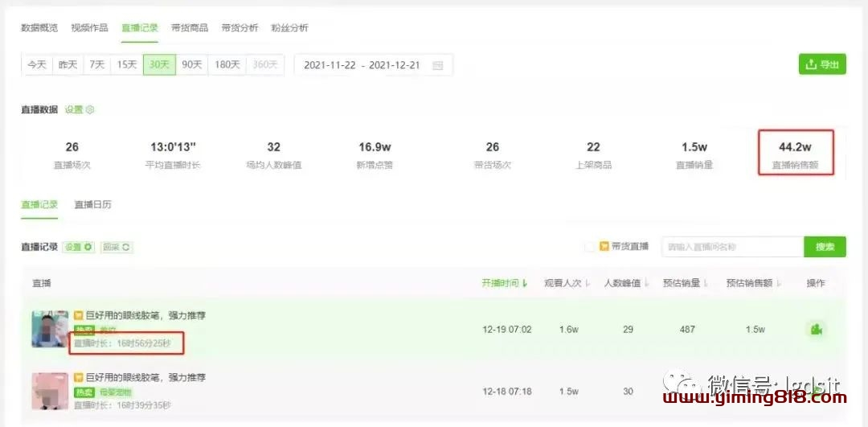Click the video camera icon in first row
The width and height of the screenshot is (868, 427).
click(x=817, y=330)
